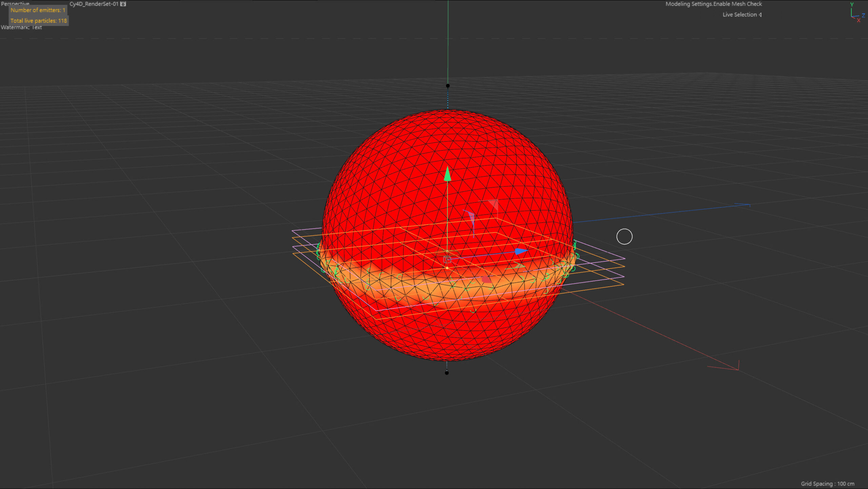
Task: Click the Live Selection HUD text
Action: pyautogui.click(x=739, y=15)
